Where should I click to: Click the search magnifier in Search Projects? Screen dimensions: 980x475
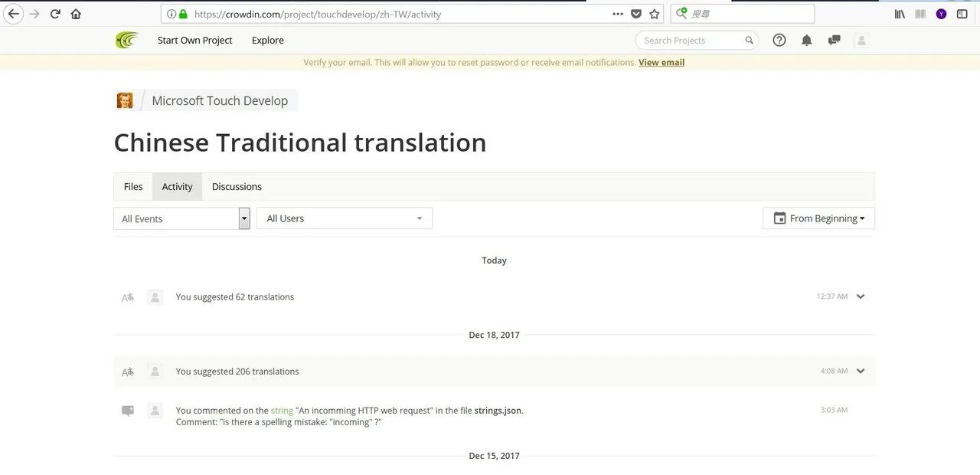[749, 41]
